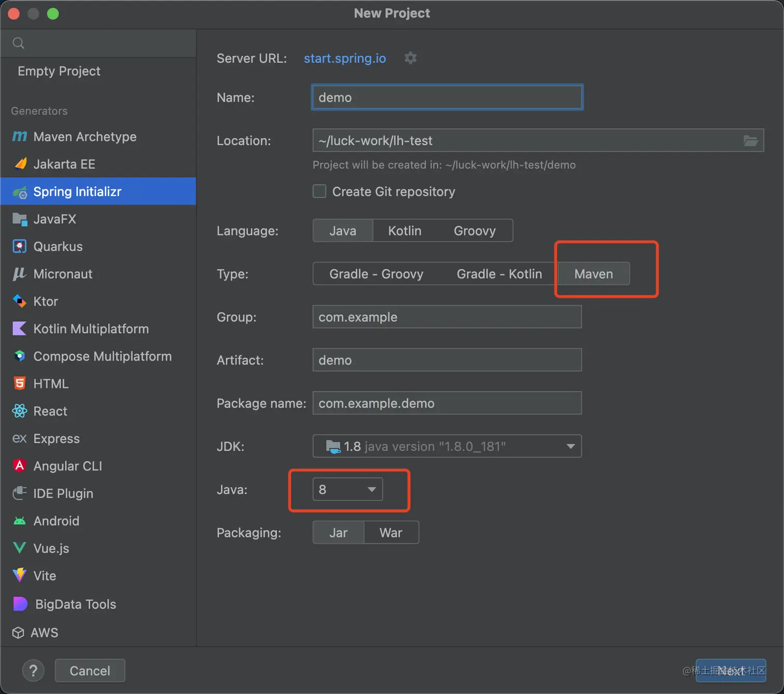Screen dimensions: 784x694
Task: Click the AWS cube icon
Action: coord(18,633)
